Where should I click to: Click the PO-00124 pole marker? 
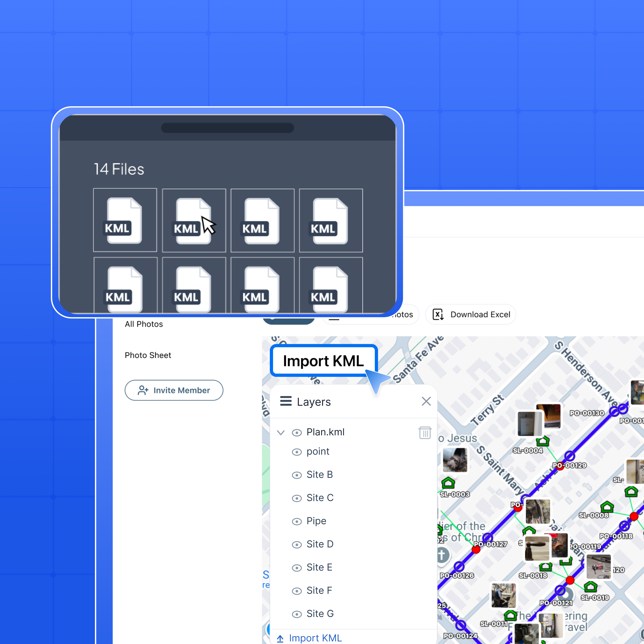[461, 625]
